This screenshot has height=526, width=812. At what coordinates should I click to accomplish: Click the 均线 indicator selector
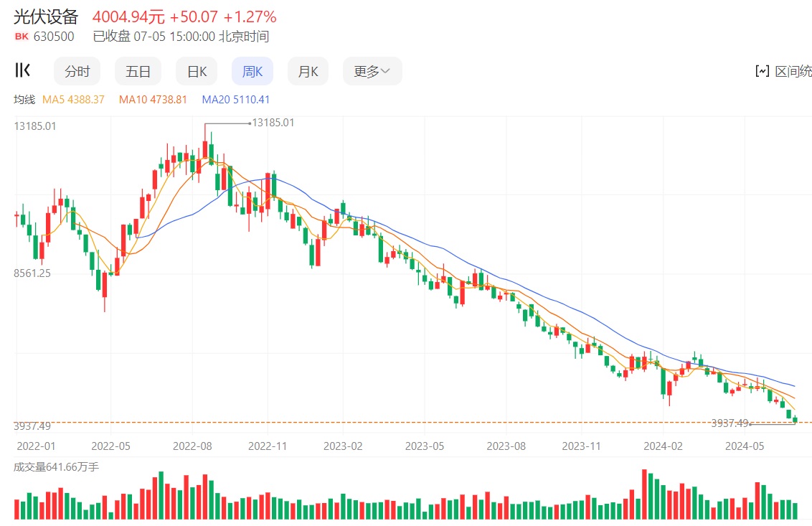pyautogui.click(x=24, y=100)
